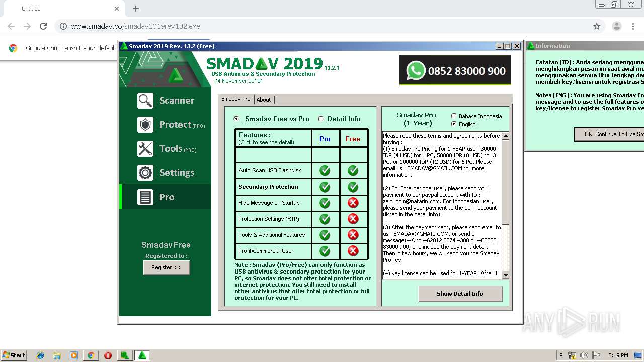Open the Windows Start menu
Viewport: 644px width, 362px height.
[14, 355]
